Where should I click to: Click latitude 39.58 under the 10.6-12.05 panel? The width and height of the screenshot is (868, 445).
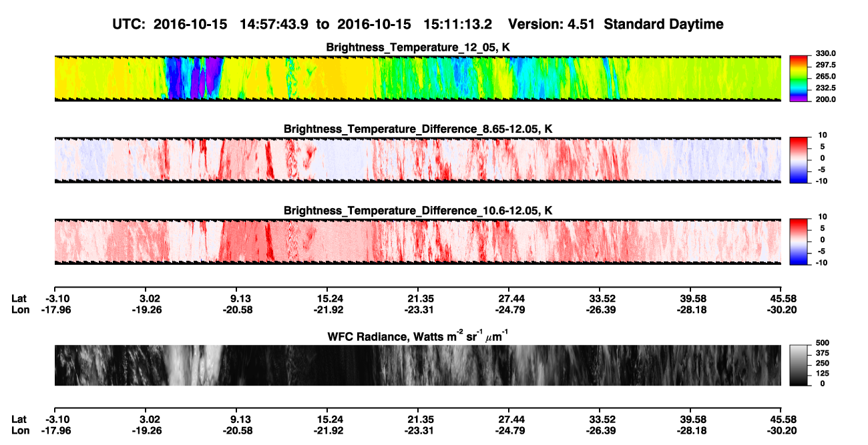click(690, 298)
